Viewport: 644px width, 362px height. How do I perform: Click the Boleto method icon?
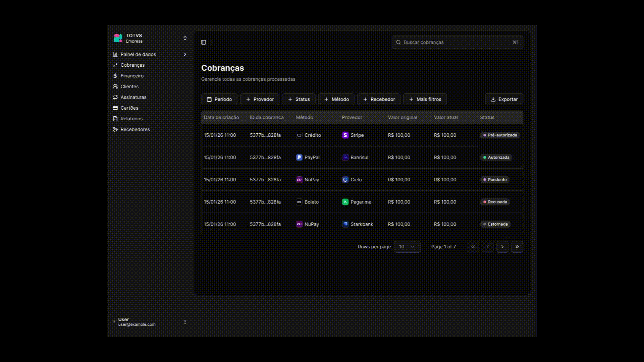(299, 202)
